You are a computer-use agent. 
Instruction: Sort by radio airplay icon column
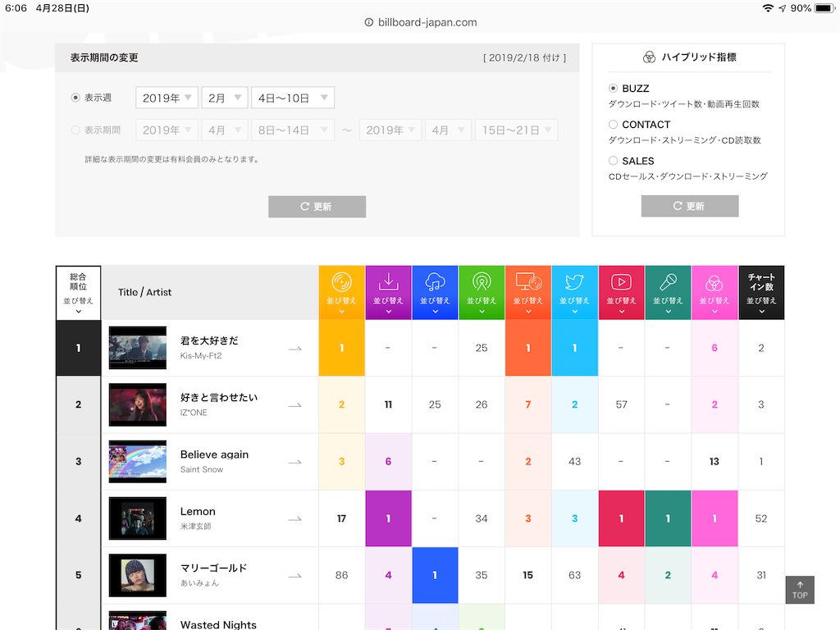482,293
